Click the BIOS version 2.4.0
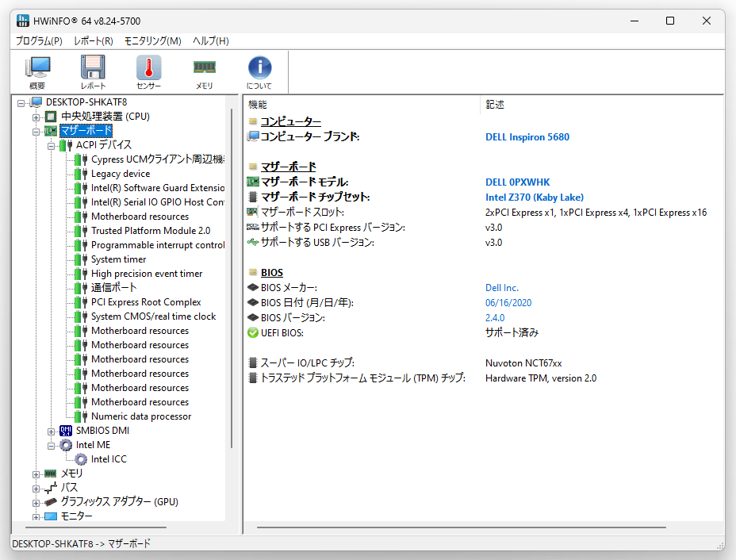 pos(495,318)
